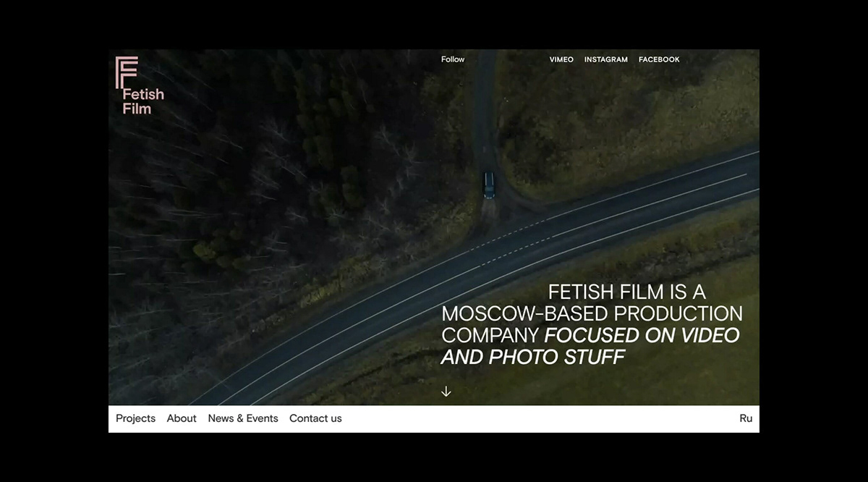Click the 'MOSCOW-BASED PRODUCTION' headline line
The image size is (868, 482).
pyautogui.click(x=592, y=314)
